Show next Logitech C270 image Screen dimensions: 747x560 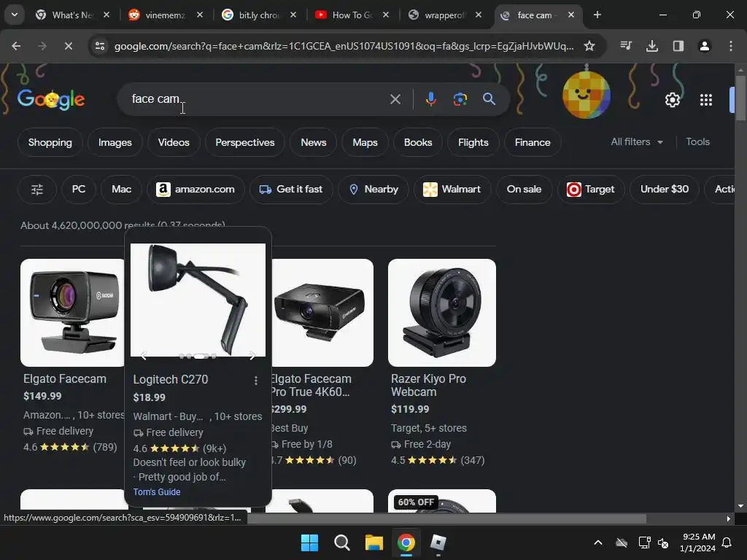click(252, 355)
